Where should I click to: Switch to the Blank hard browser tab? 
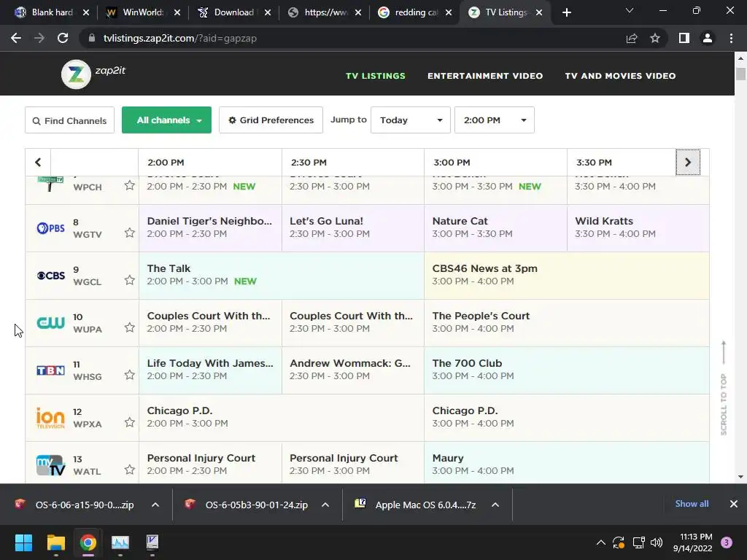click(52, 12)
